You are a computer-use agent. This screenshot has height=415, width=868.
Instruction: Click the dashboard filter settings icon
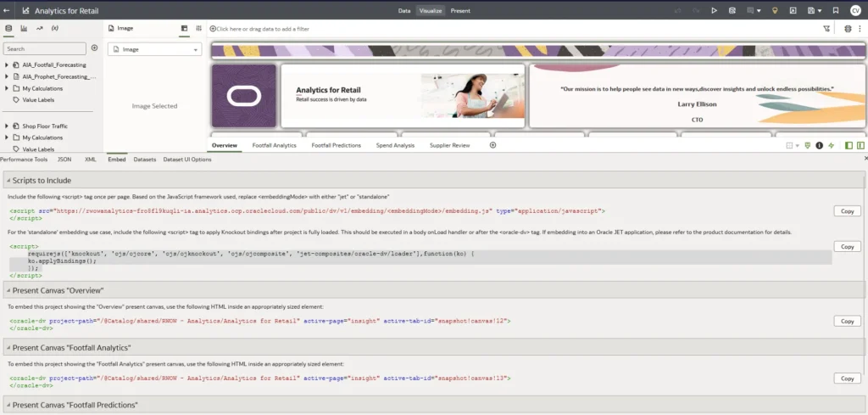pyautogui.click(x=848, y=29)
